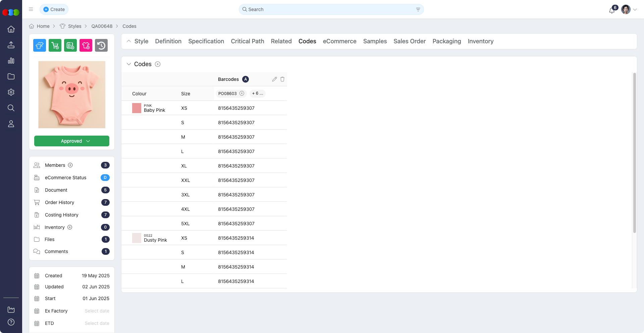Switch to the Specification tab
The image size is (644, 333).
206,41
